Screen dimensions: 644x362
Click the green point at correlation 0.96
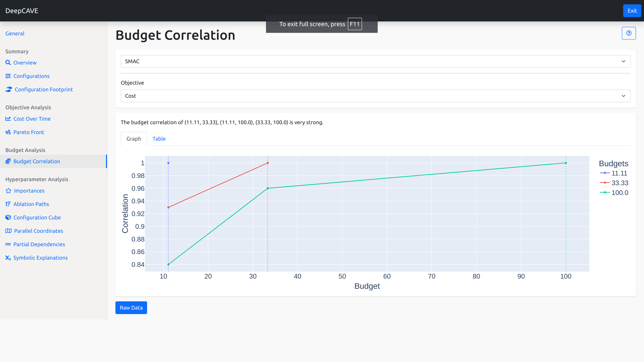click(268, 188)
